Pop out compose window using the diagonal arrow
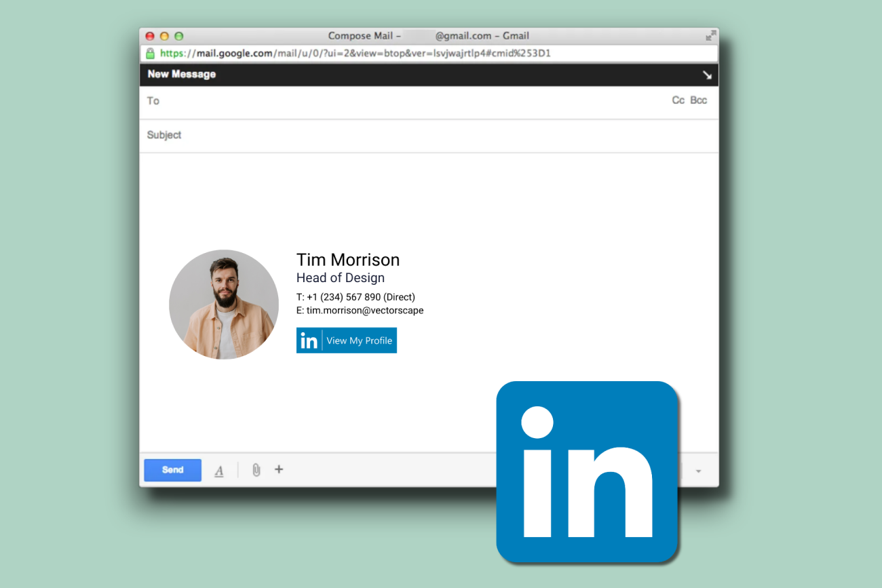Screen dimensions: 882x588 click(707, 75)
